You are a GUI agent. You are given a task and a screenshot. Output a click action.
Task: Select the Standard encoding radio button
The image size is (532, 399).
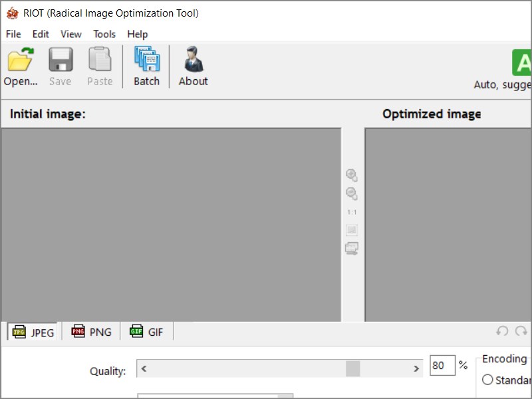487,380
